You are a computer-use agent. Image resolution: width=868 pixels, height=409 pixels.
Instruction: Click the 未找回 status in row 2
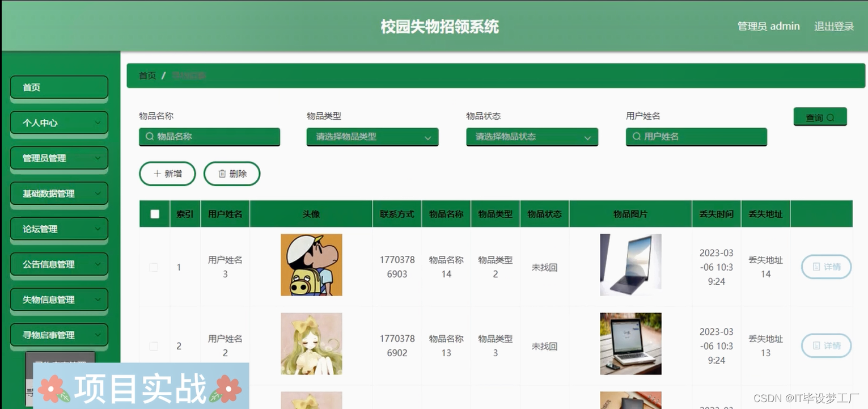[544, 346]
